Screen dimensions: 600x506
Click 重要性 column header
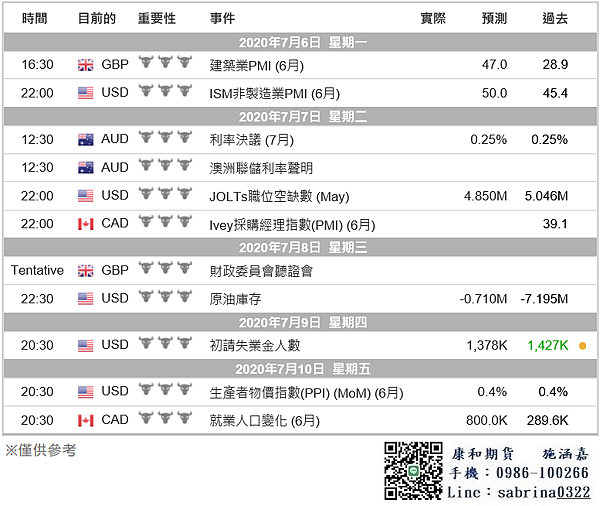(x=157, y=18)
